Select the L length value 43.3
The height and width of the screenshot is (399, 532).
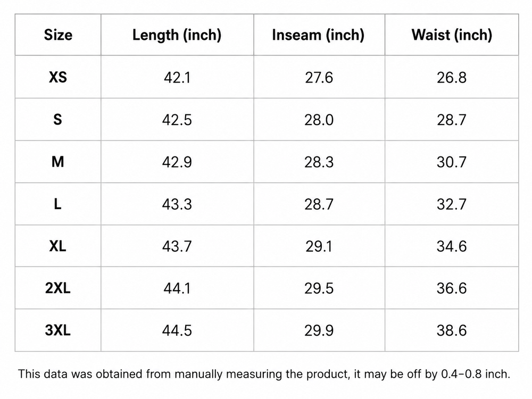[177, 204]
